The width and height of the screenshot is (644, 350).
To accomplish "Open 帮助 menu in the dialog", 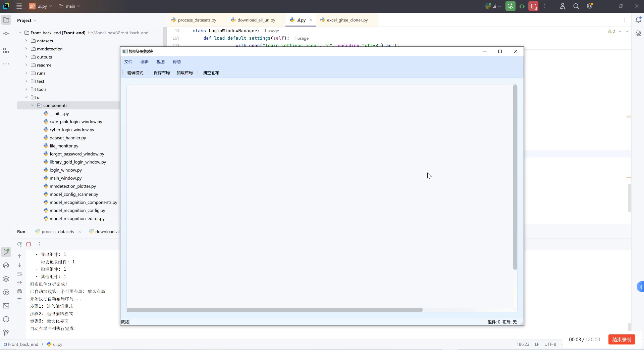I will (x=177, y=62).
